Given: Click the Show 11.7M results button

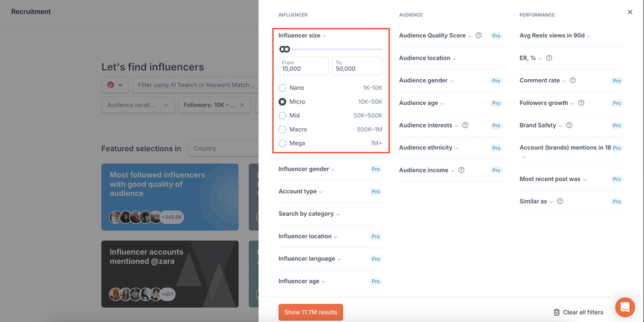Looking at the screenshot, I should pyautogui.click(x=310, y=312).
